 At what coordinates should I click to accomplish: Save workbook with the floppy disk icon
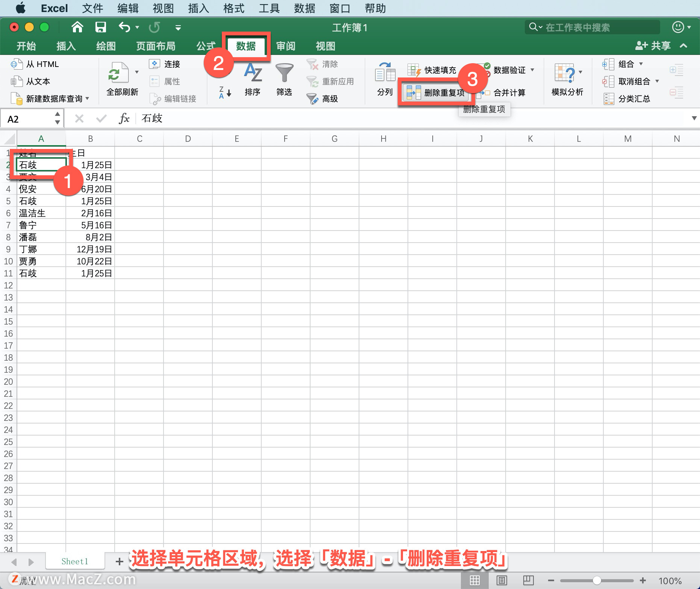tap(100, 27)
